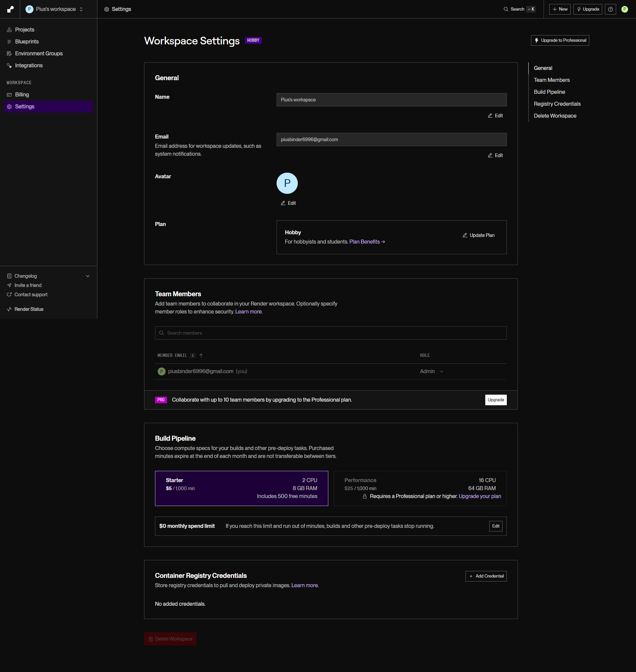Click the light blue P avatar circle
The image size is (636, 672).
click(x=287, y=183)
